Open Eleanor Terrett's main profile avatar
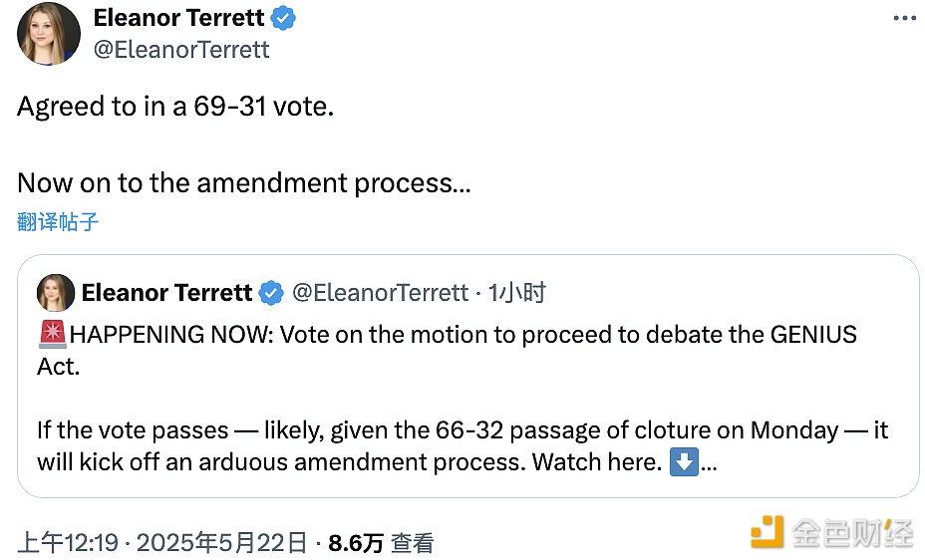Screen dimensions: 925x560 click(x=49, y=33)
